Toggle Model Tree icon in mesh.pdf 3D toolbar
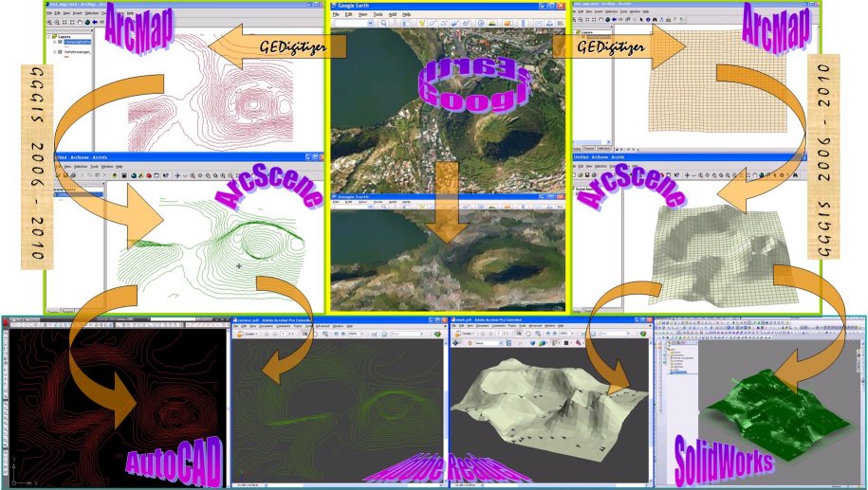Screen dimensions: 868x490 tap(508, 343)
